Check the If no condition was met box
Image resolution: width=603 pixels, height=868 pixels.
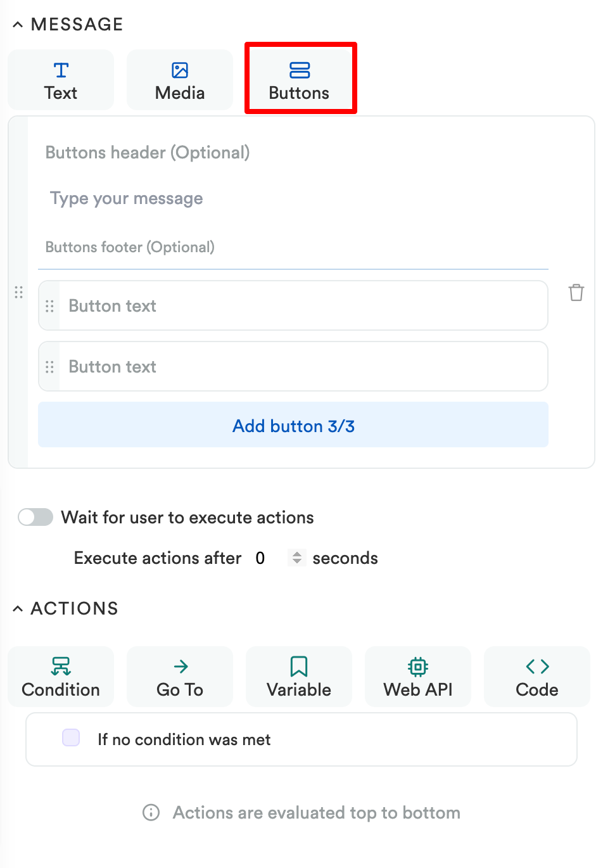coord(71,737)
